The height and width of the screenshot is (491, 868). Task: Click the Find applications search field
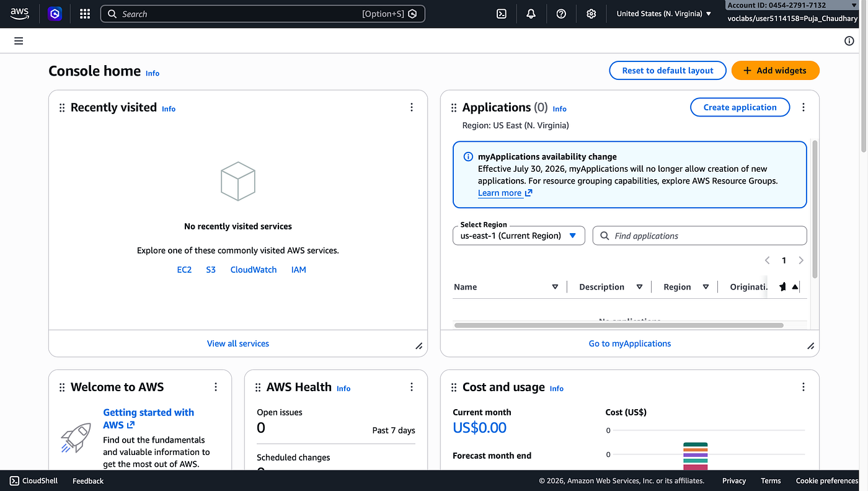click(x=700, y=236)
